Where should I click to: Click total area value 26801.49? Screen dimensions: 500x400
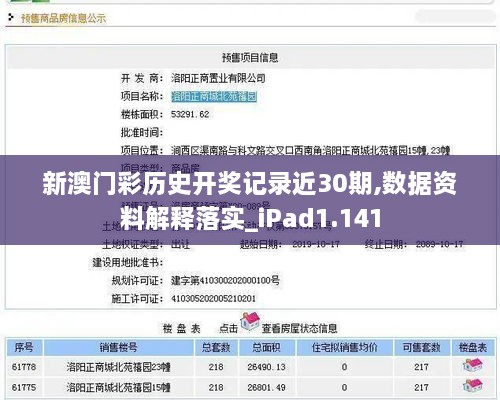click(266, 387)
